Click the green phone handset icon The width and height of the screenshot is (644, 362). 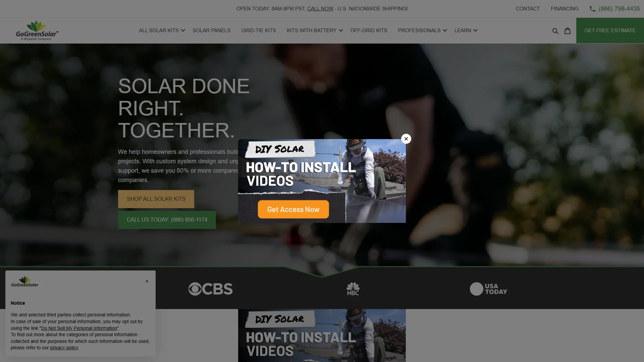(x=593, y=9)
